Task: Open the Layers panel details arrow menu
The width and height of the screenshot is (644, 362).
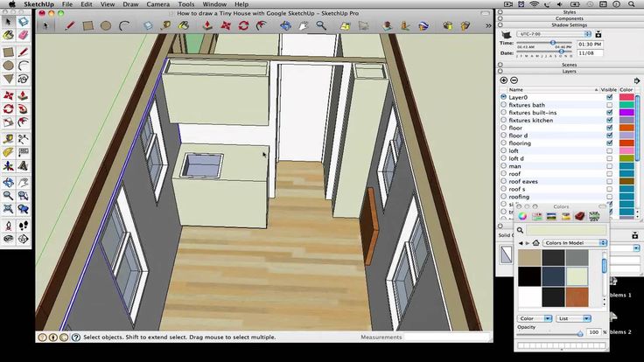Action: pyautogui.click(x=637, y=80)
